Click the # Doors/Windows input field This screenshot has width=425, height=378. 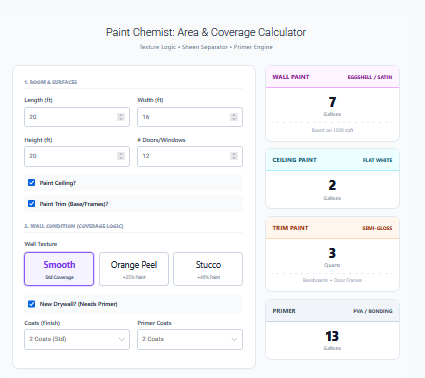190,156
